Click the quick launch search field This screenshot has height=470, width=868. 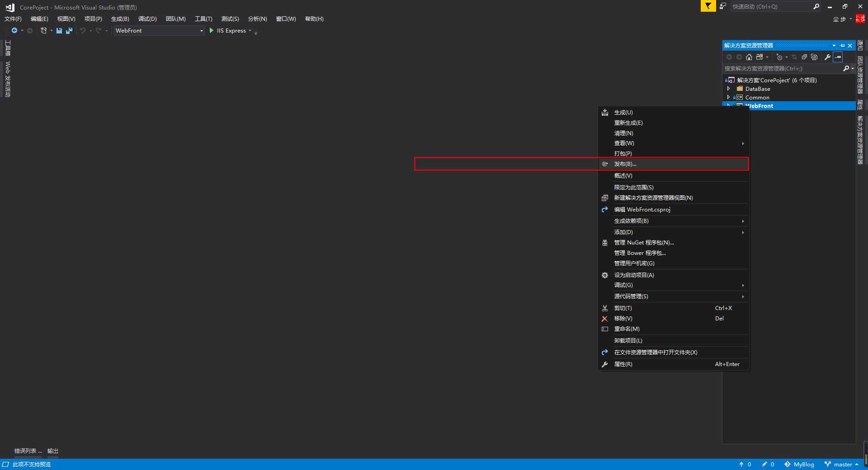772,6
